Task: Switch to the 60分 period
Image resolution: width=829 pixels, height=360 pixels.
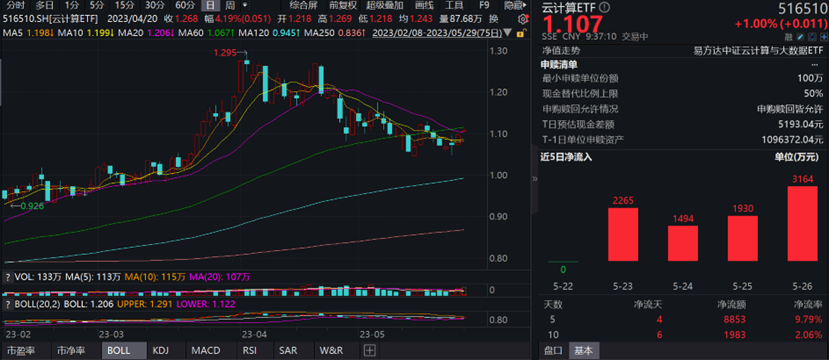Action: pos(185,6)
